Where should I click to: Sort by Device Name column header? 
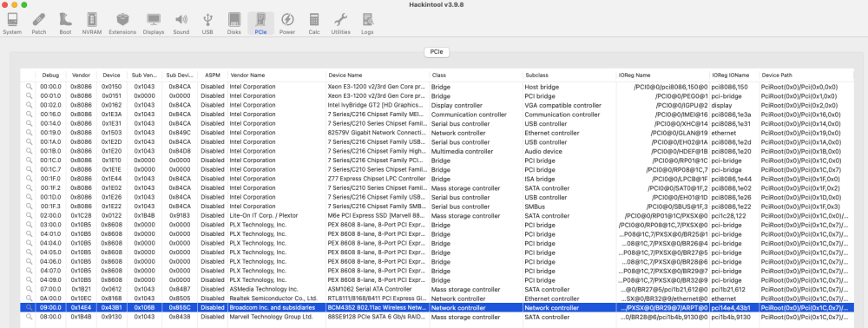point(378,75)
